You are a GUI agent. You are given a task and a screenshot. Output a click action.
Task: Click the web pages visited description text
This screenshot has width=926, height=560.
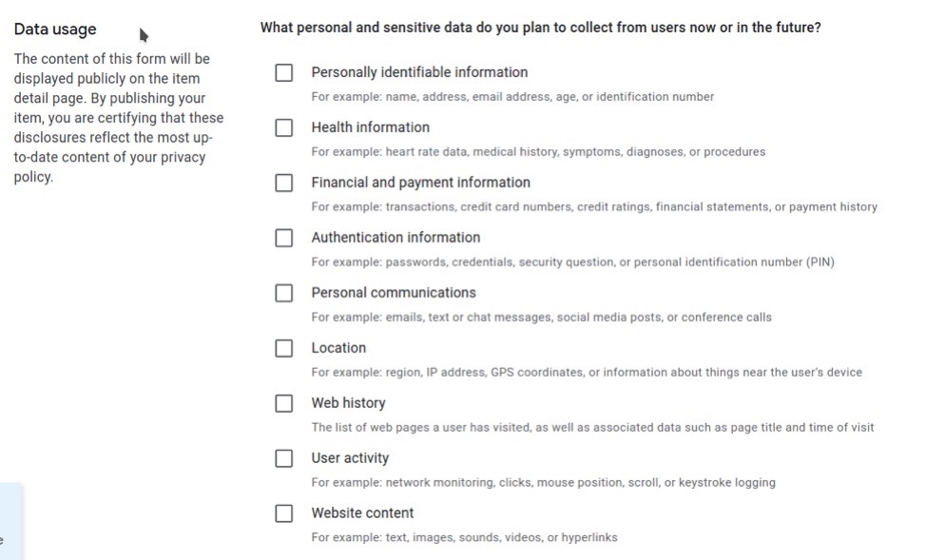click(592, 427)
